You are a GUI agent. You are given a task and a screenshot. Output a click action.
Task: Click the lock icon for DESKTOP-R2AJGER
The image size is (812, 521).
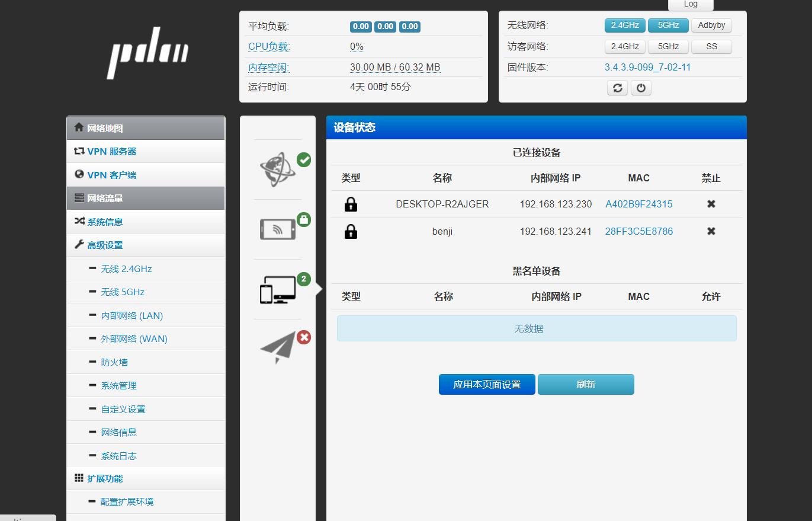pos(351,204)
